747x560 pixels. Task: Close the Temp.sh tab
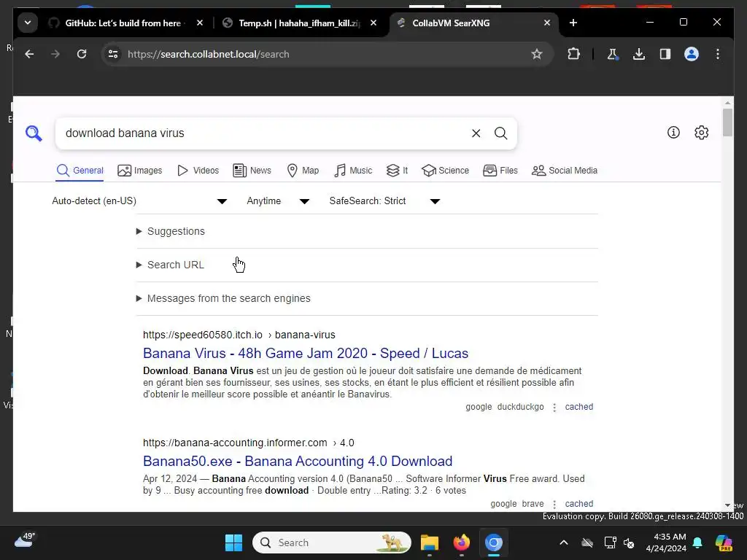[373, 23]
